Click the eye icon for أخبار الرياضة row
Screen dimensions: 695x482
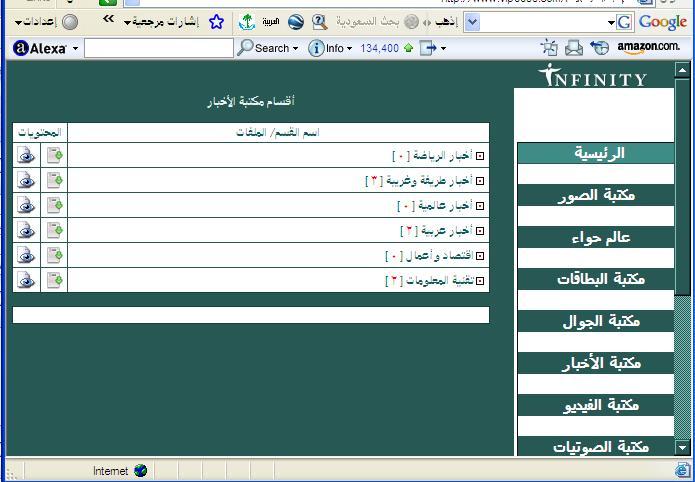[x=26, y=155]
